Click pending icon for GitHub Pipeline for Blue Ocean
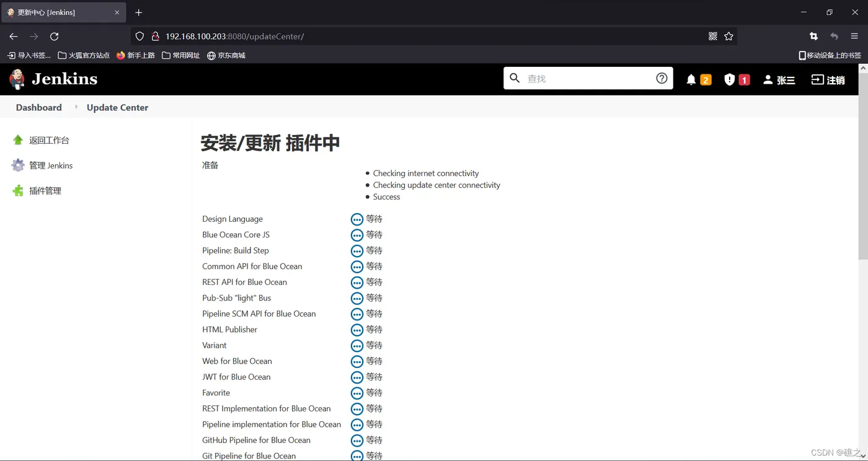This screenshot has width=868, height=461. 357,441
